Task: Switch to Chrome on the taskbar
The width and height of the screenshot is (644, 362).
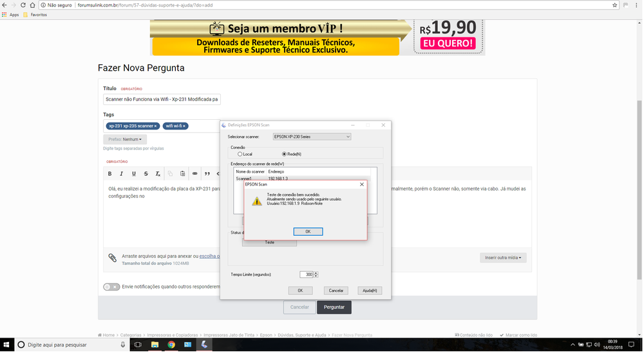Action: click(171, 345)
